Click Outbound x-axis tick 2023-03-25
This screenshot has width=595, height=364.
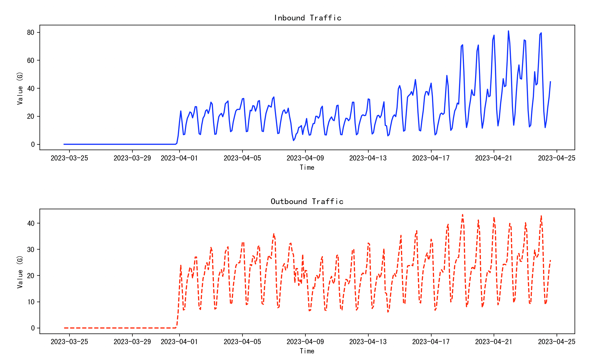[69, 342]
